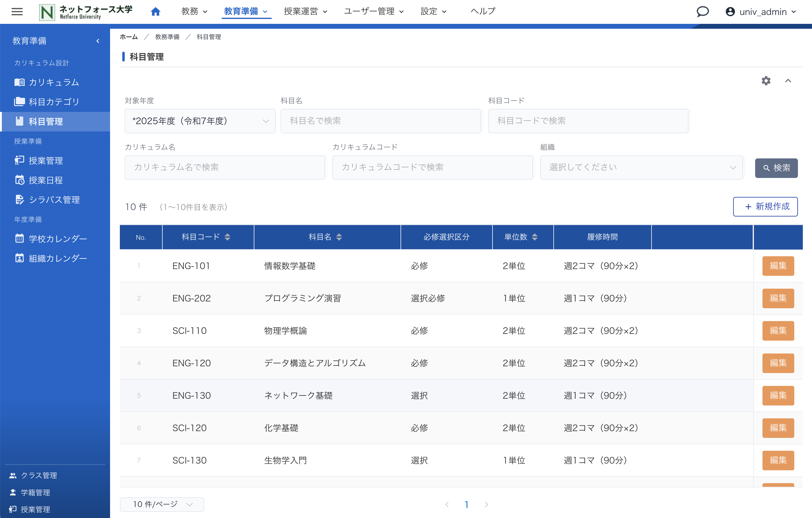This screenshot has width=812, height=518.
Task: Open 科目カテゴリ from the sidebar
Action: tap(54, 102)
